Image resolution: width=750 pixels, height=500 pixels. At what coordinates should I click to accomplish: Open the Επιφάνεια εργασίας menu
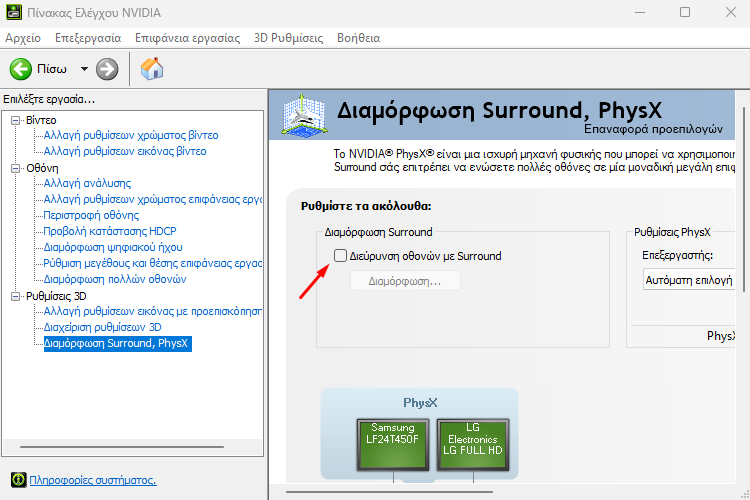[188, 38]
